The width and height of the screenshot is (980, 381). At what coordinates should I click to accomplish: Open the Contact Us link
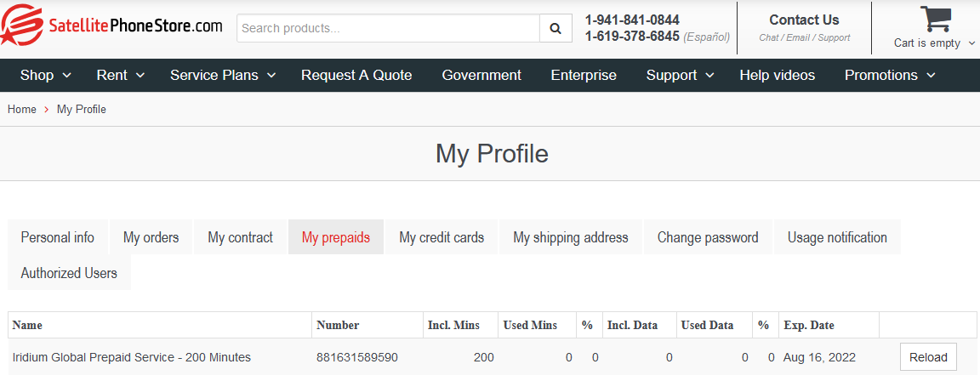(804, 20)
